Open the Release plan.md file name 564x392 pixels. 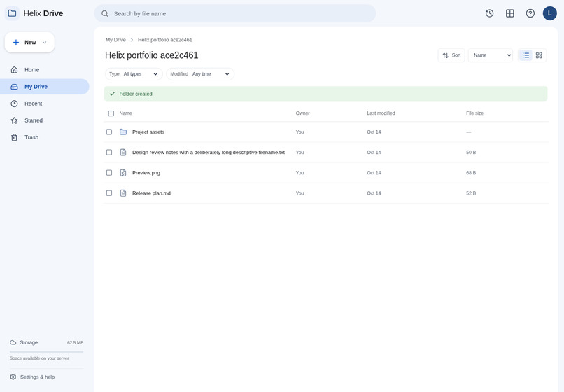pos(151,193)
